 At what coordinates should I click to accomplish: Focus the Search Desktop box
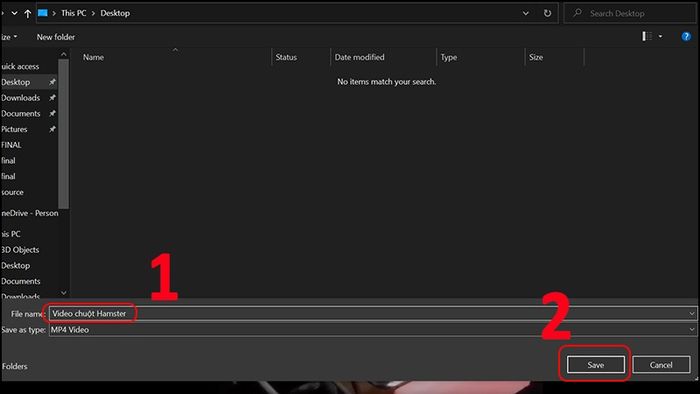[x=629, y=13]
